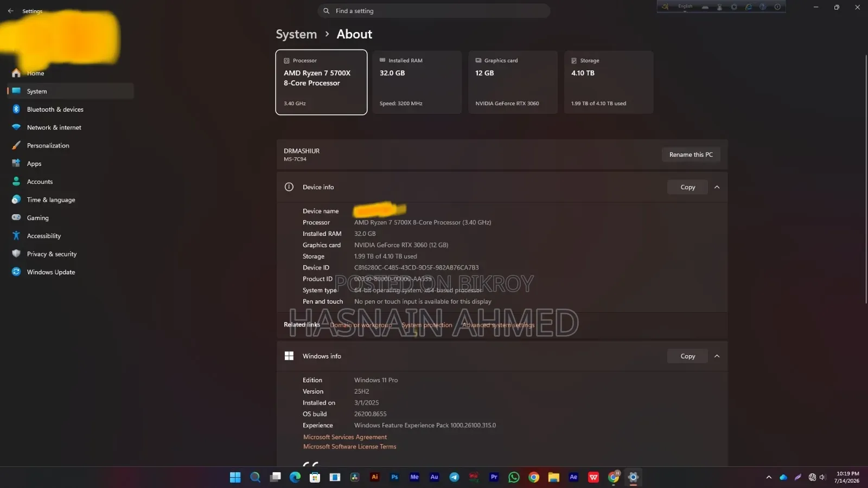Open System protection link
868x488 pixels.
click(x=427, y=325)
